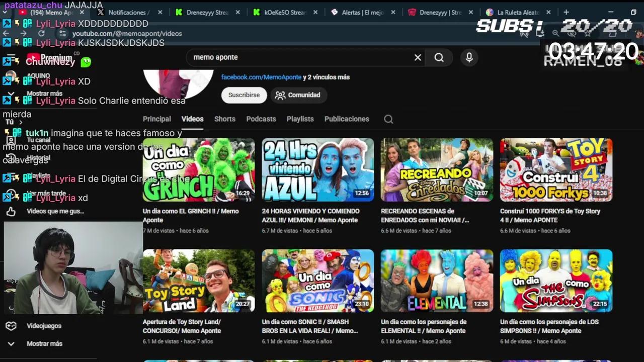
Task: Open the Principal channel tab
Action: click(x=157, y=119)
